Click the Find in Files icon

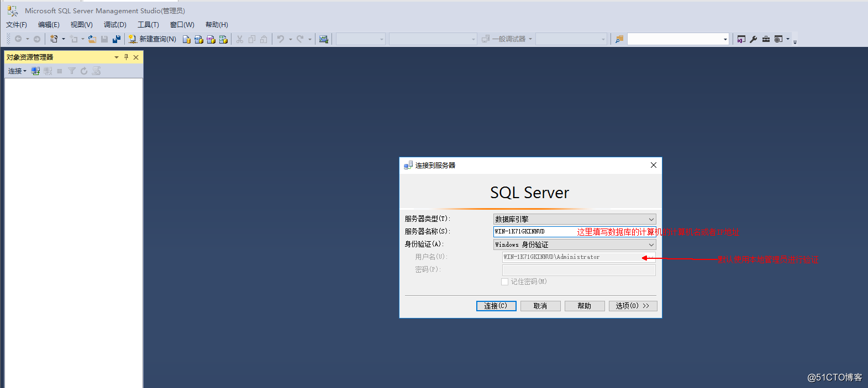coord(619,39)
